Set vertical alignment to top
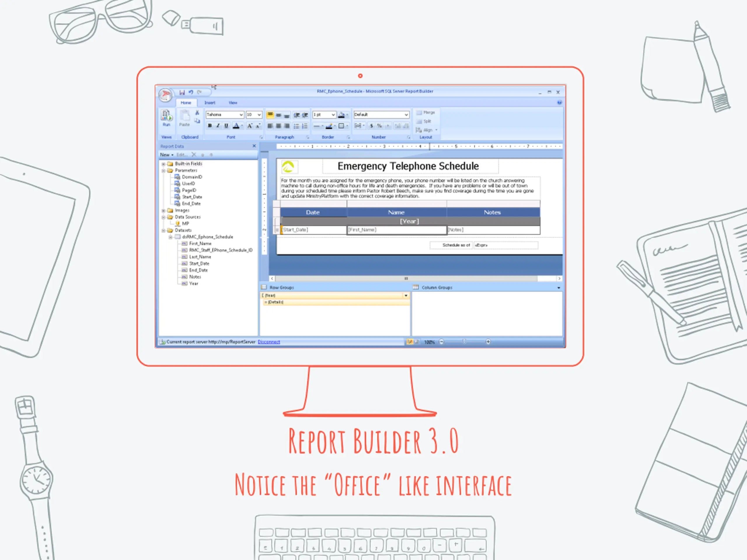 coord(270,115)
